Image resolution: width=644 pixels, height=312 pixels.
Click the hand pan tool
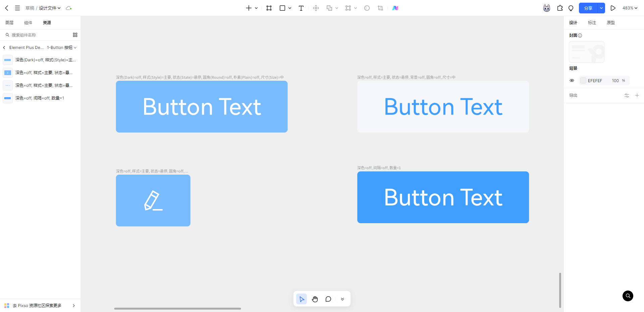pos(315,299)
